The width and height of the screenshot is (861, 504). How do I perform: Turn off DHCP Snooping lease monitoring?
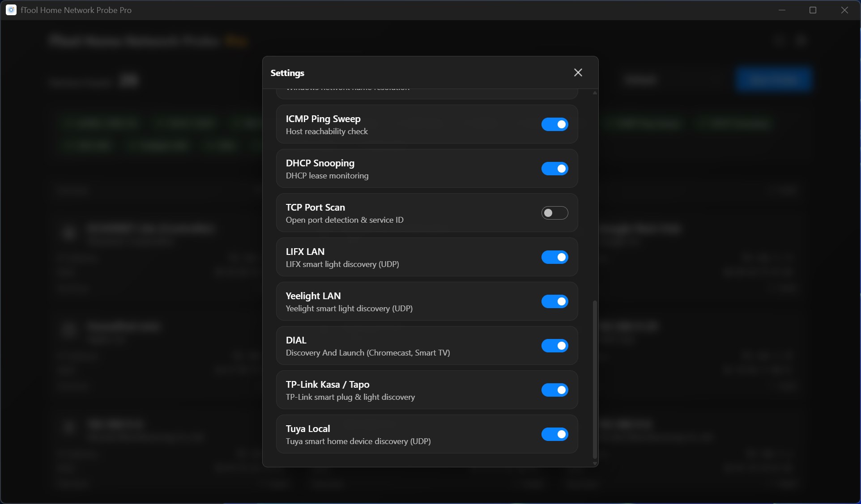554,169
